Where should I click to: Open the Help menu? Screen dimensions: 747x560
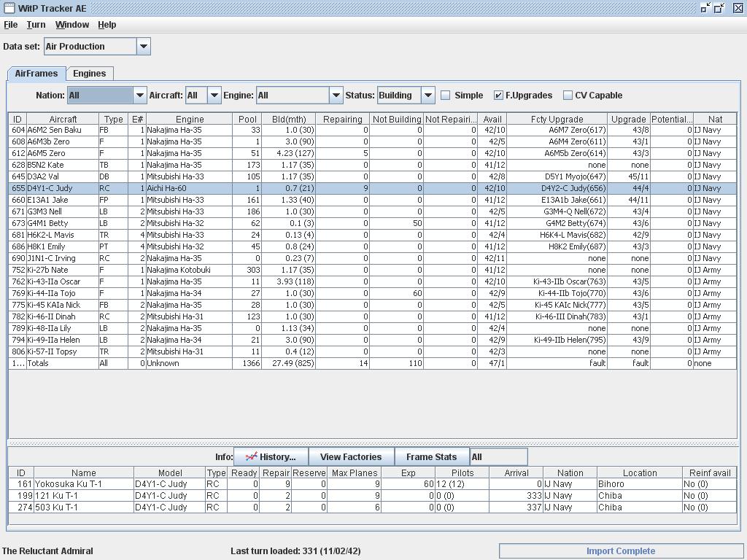point(107,25)
